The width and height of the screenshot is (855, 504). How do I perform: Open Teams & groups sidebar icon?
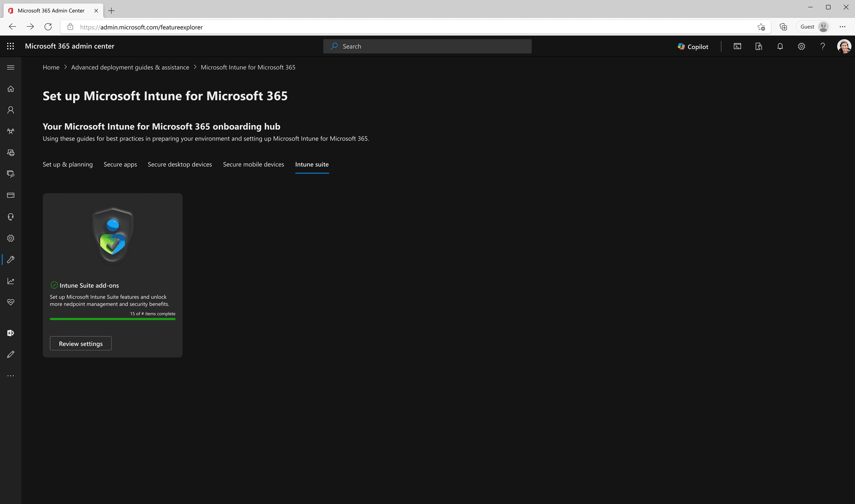coord(11,131)
